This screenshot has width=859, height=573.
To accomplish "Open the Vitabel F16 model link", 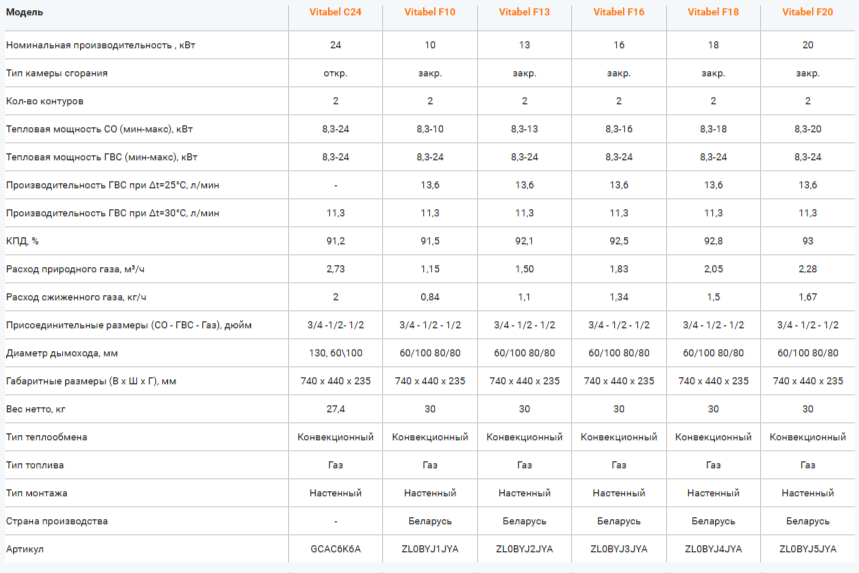I will [619, 12].
